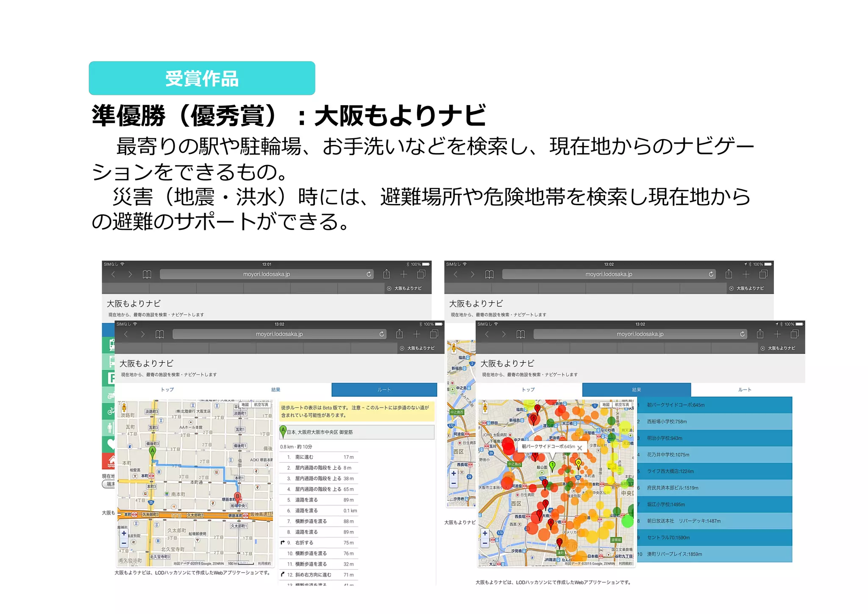The width and height of the screenshot is (868, 614).
Task: Click the red evacuation shelter sidebar icon
Action: coord(111,460)
